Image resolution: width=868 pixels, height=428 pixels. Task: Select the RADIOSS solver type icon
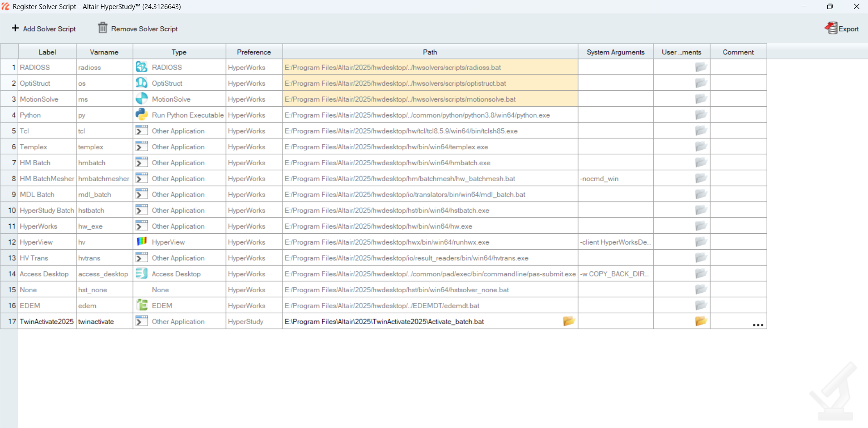pos(141,67)
